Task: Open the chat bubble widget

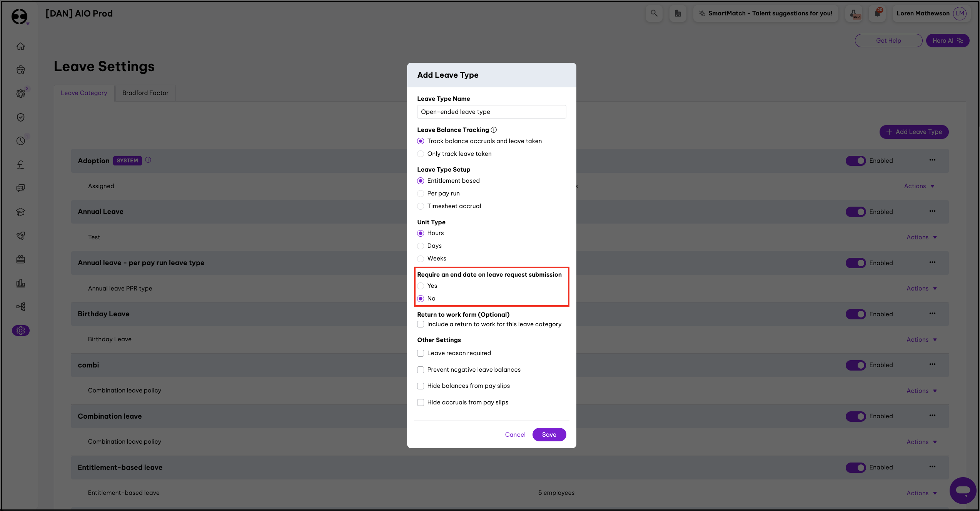Action: (x=962, y=490)
